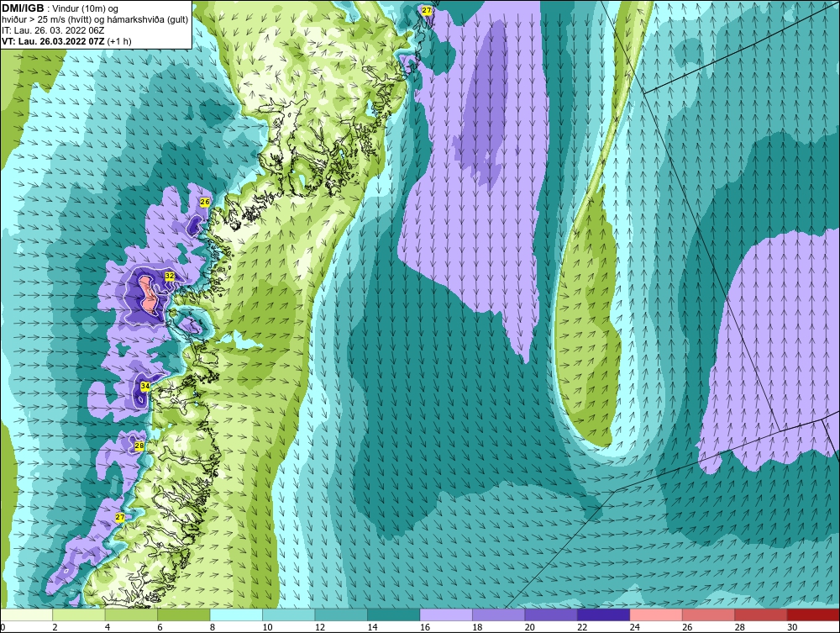Click the 14–16 m/s dark teal legend swatch
The image size is (840, 633).
coord(394,615)
